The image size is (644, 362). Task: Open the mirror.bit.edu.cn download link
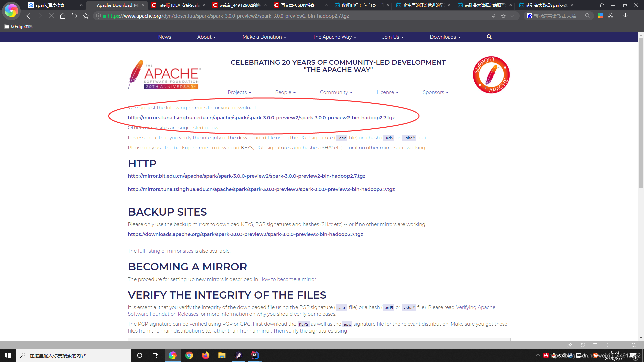[247, 176]
